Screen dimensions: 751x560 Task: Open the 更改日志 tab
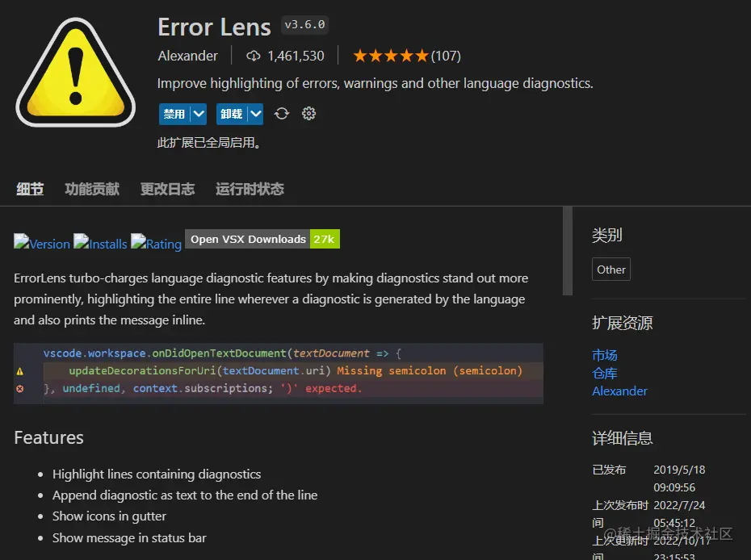point(168,189)
